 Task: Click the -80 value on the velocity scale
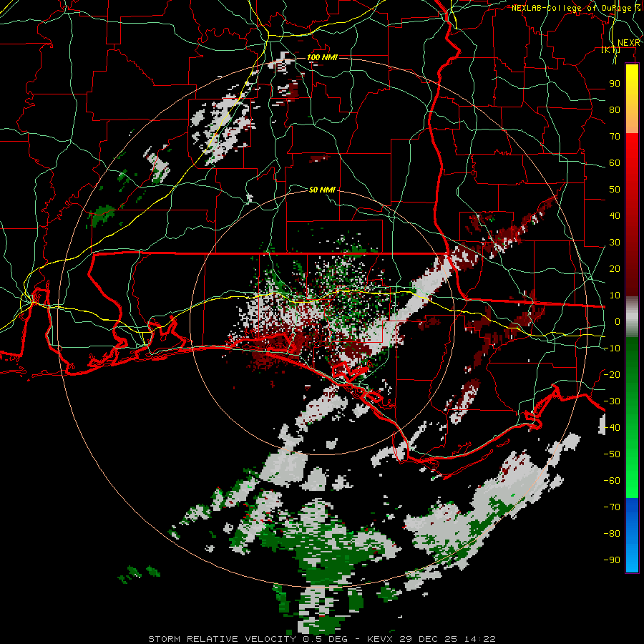[x=612, y=534]
